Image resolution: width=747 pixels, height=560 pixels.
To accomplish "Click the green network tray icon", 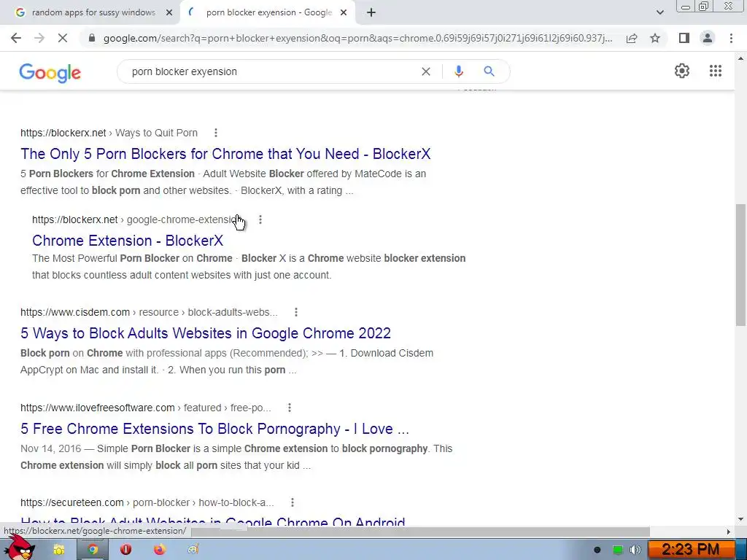I will 617,550.
